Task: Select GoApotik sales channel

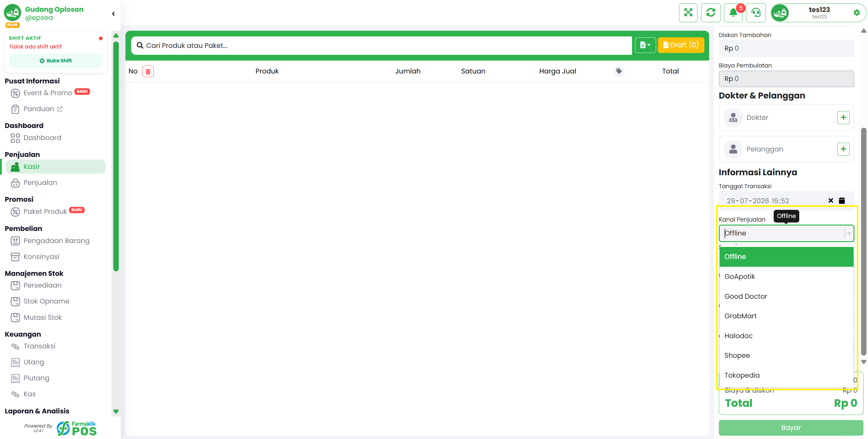Action: tap(786, 276)
